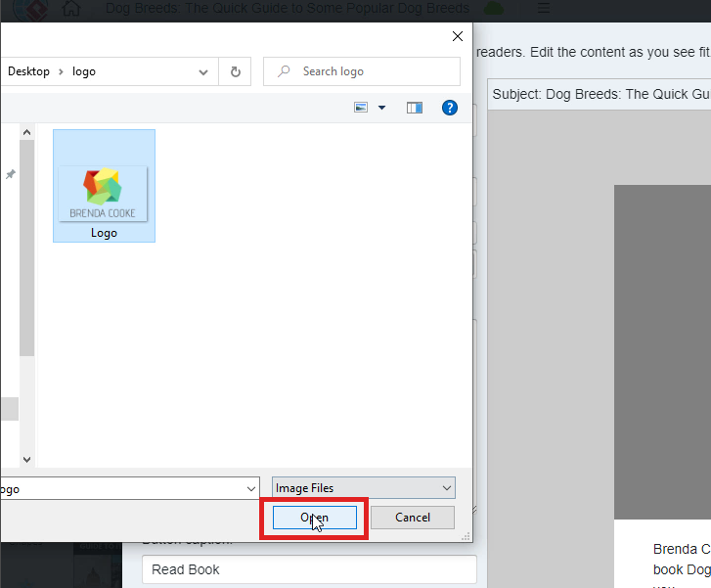Image resolution: width=711 pixels, height=588 pixels.
Task: Click the email Subject field
Action: pyautogui.click(x=599, y=95)
